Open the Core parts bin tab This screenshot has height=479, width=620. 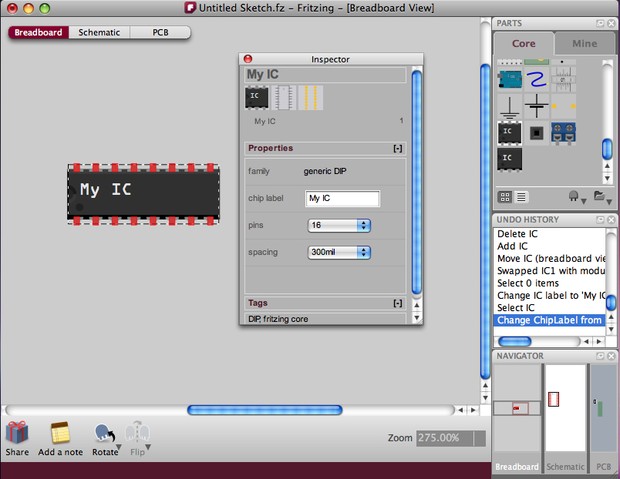pos(524,44)
